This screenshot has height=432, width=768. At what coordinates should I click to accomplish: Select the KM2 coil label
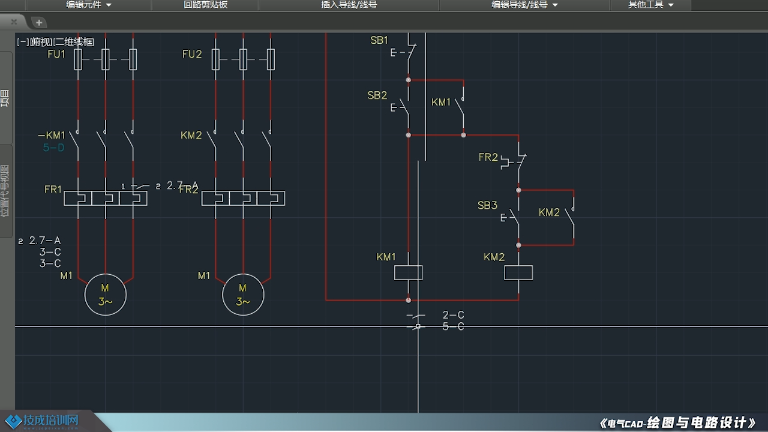[494, 257]
